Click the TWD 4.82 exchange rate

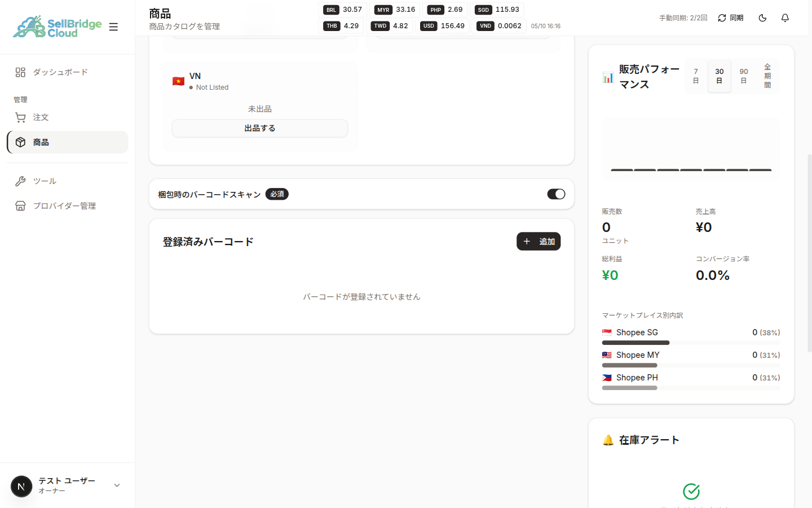coord(390,26)
